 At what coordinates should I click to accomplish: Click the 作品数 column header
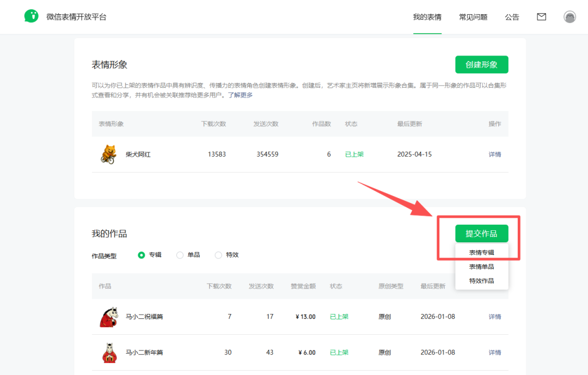(322, 124)
